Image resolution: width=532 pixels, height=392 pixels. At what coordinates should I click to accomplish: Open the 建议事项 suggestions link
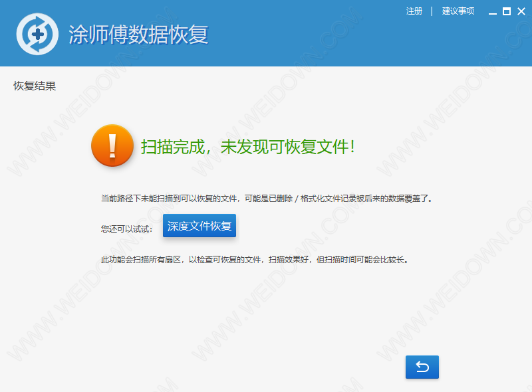(458, 11)
